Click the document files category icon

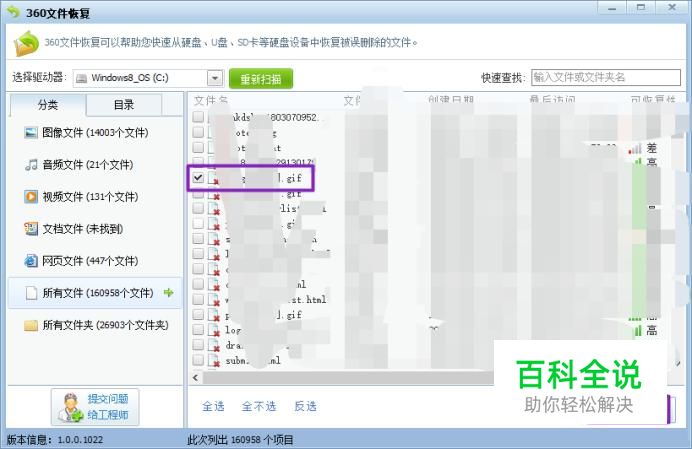pyautogui.click(x=31, y=229)
